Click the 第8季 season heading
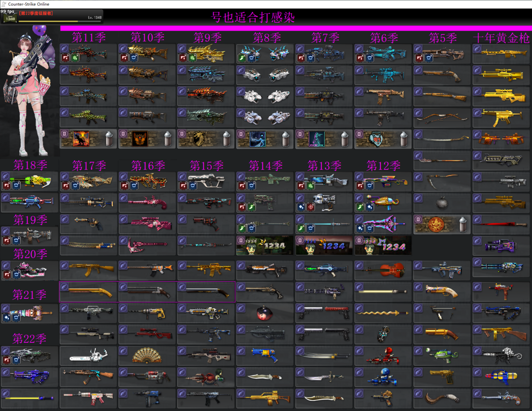 (x=266, y=37)
